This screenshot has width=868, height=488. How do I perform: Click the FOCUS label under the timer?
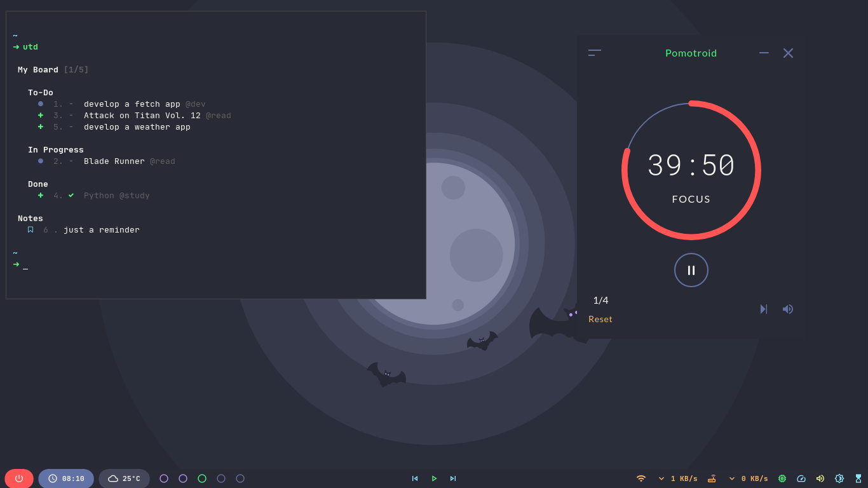click(x=691, y=199)
